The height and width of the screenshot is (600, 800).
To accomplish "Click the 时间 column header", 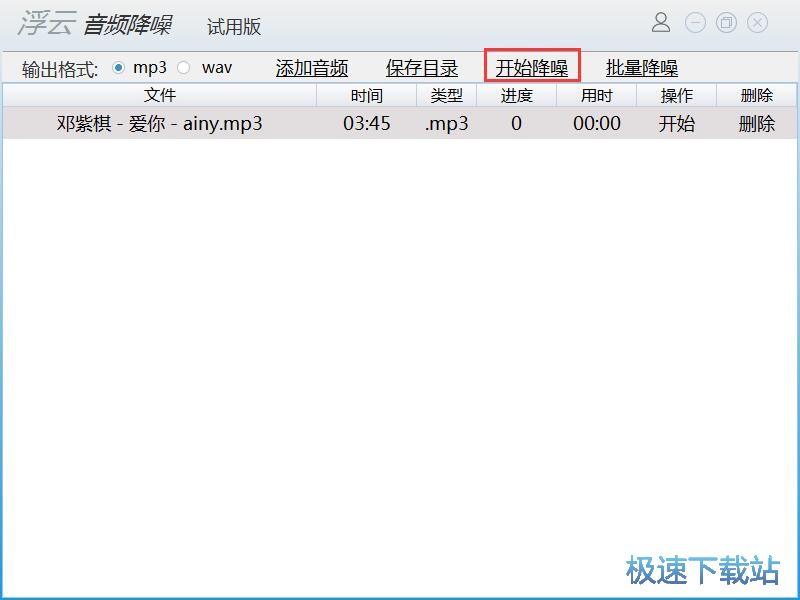I will pos(366,95).
